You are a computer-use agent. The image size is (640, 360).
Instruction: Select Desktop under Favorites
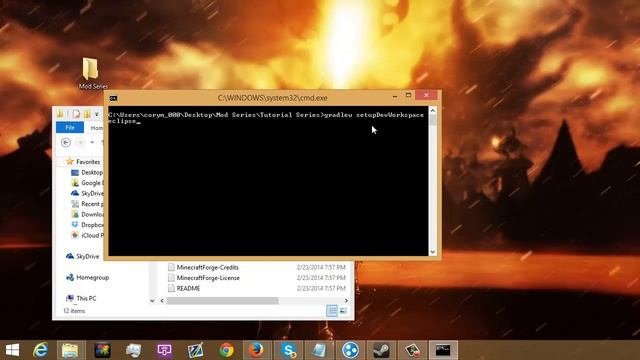tap(87, 173)
